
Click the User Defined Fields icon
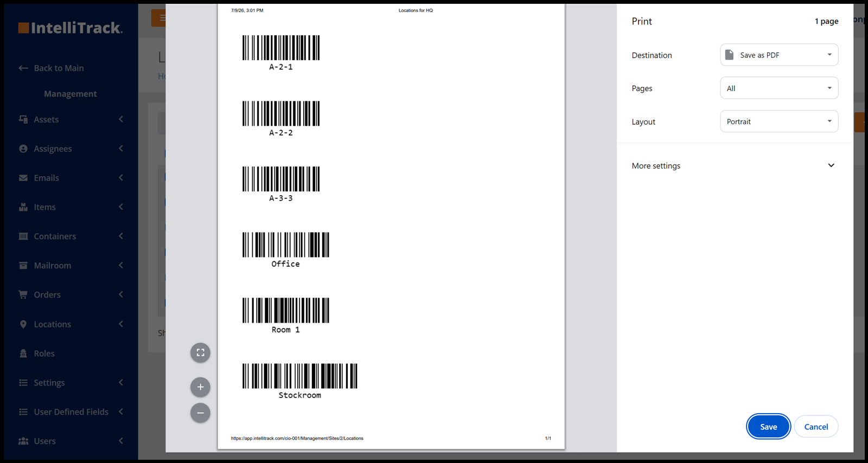(x=23, y=412)
